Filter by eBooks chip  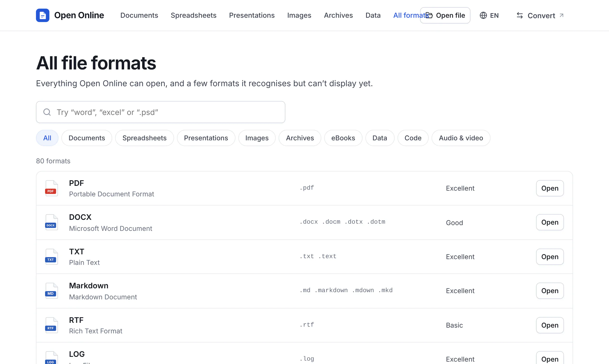pos(343,138)
